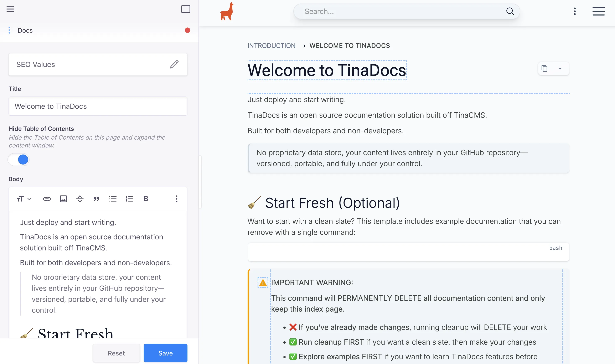Click the Hide Table of Contents description text
This screenshot has width=615, height=364.
[87, 141]
